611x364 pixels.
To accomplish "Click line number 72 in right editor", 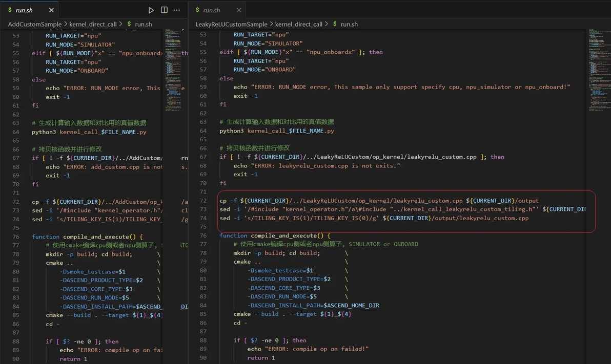I will click(203, 201).
